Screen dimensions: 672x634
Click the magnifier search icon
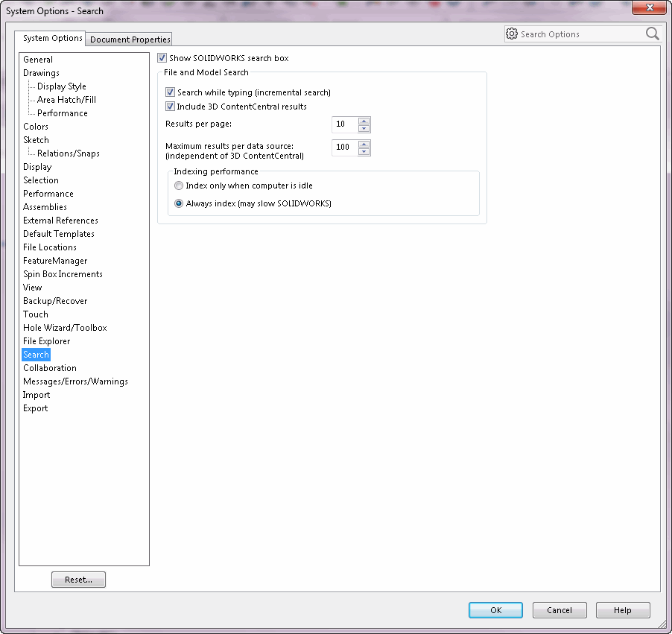(653, 34)
